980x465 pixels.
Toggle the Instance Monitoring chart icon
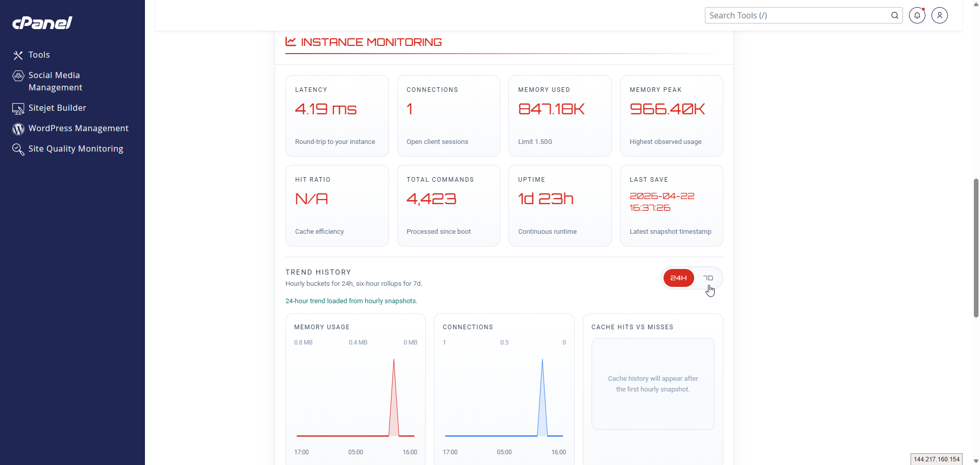pos(290,42)
